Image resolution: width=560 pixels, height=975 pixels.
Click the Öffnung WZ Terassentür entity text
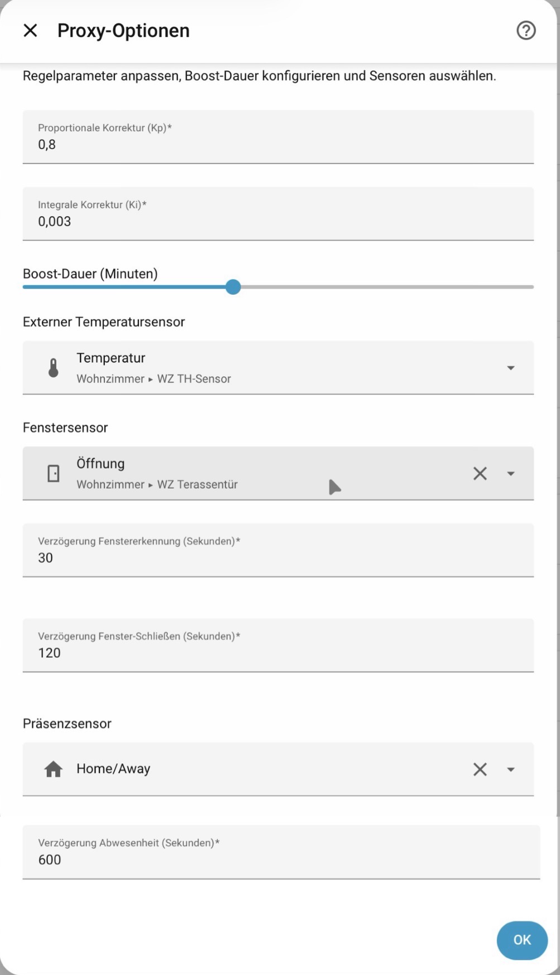157,474
